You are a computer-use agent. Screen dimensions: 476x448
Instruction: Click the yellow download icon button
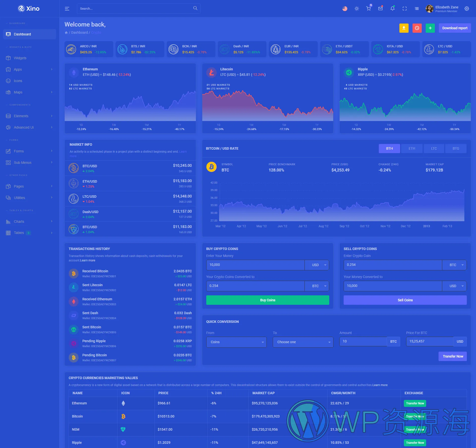[x=404, y=28]
